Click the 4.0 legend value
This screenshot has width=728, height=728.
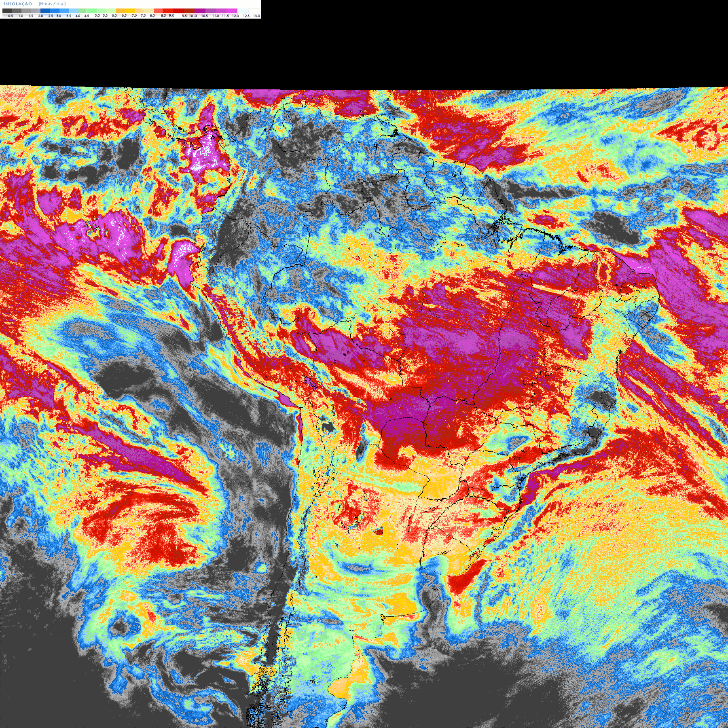point(78,16)
